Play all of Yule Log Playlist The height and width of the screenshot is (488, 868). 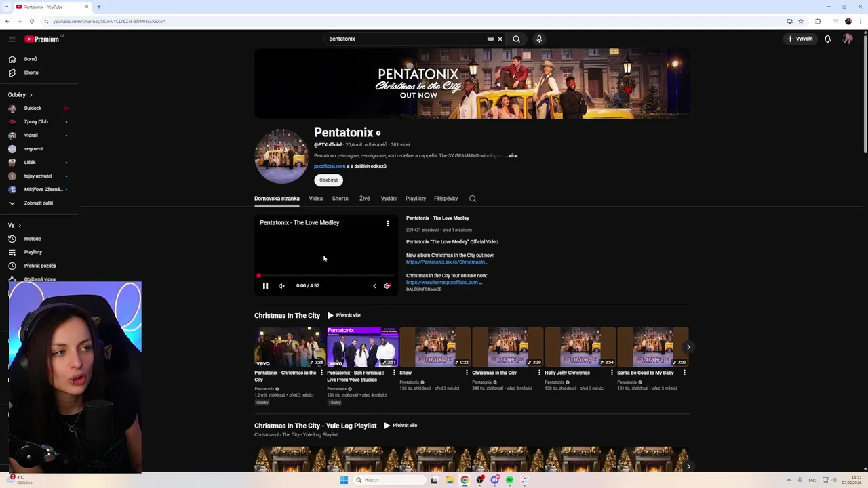(x=401, y=426)
